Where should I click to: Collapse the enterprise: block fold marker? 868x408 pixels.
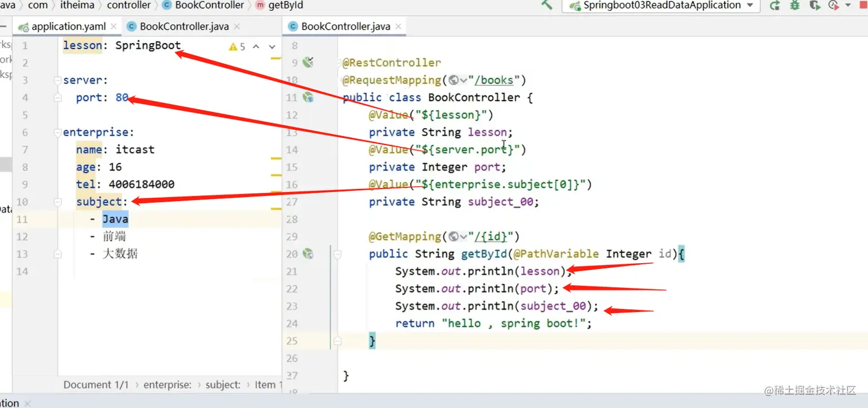(57, 133)
